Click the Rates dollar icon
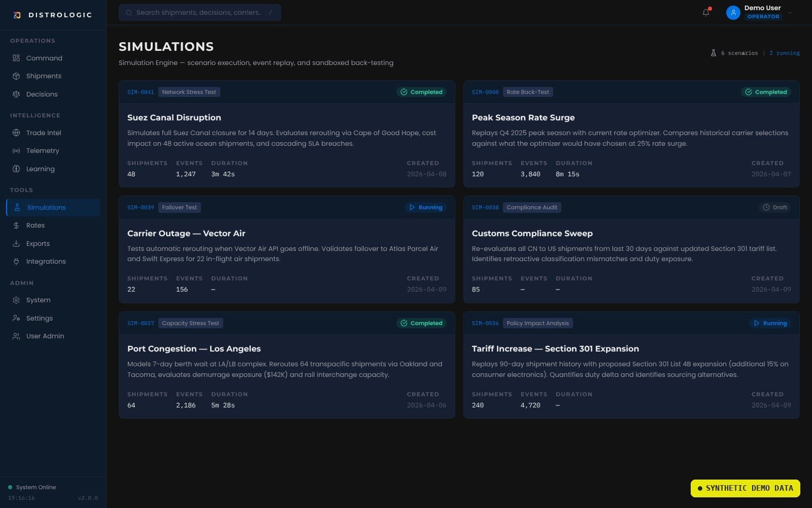This screenshot has width=812, height=508. [16, 226]
